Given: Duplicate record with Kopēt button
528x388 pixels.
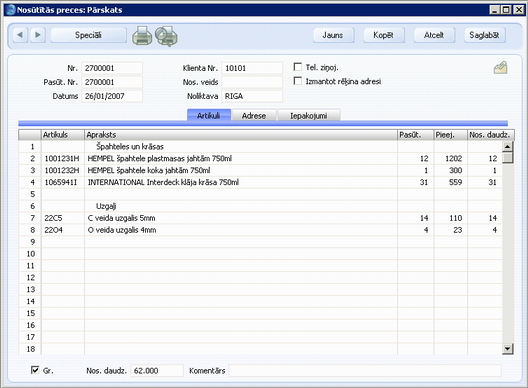Looking at the screenshot, I should tap(384, 35).
